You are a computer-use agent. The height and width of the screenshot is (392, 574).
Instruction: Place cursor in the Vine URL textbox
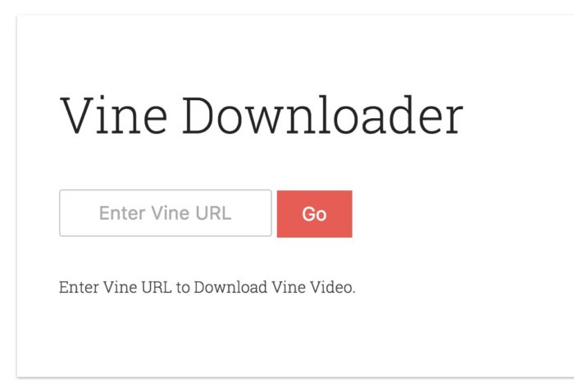tap(166, 213)
